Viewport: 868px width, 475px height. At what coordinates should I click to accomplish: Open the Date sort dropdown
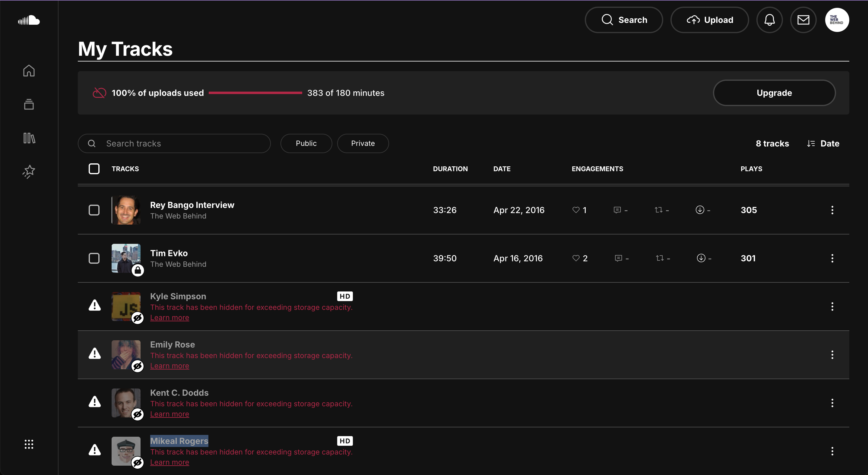coord(823,143)
